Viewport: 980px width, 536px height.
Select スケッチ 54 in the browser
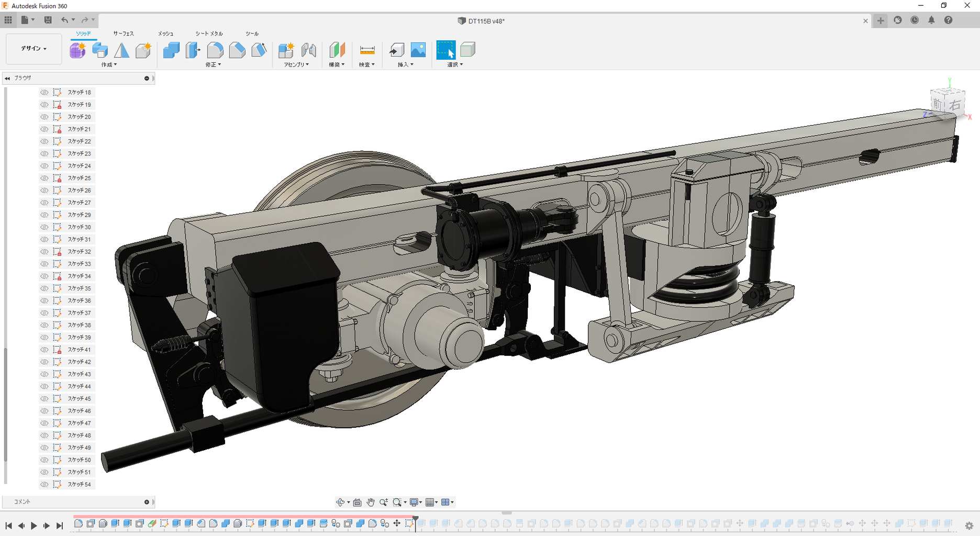click(x=79, y=485)
